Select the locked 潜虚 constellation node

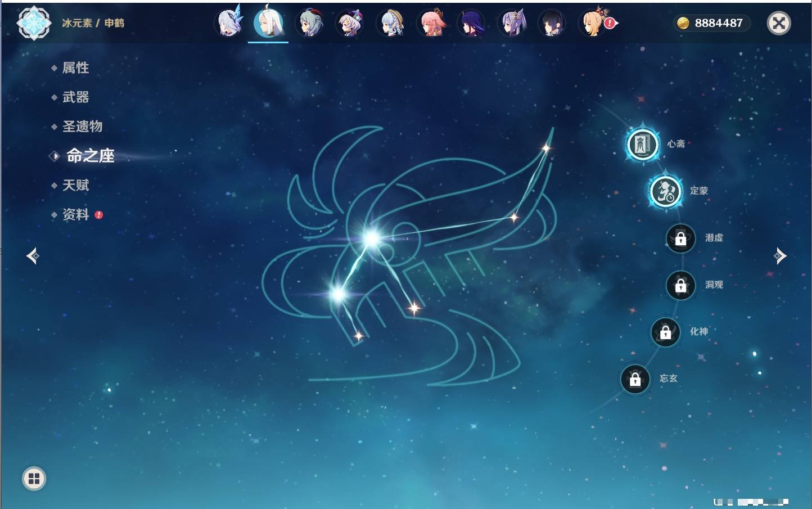pos(680,238)
